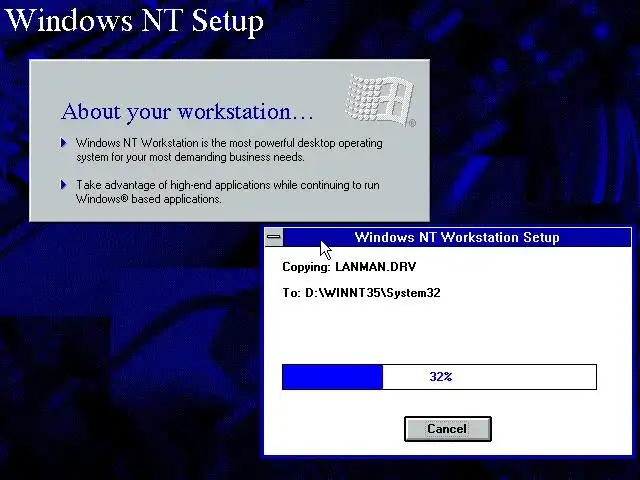This screenshot has width=640, height=480.
Task: Click the Copying: field label
Action: (306, 267)
